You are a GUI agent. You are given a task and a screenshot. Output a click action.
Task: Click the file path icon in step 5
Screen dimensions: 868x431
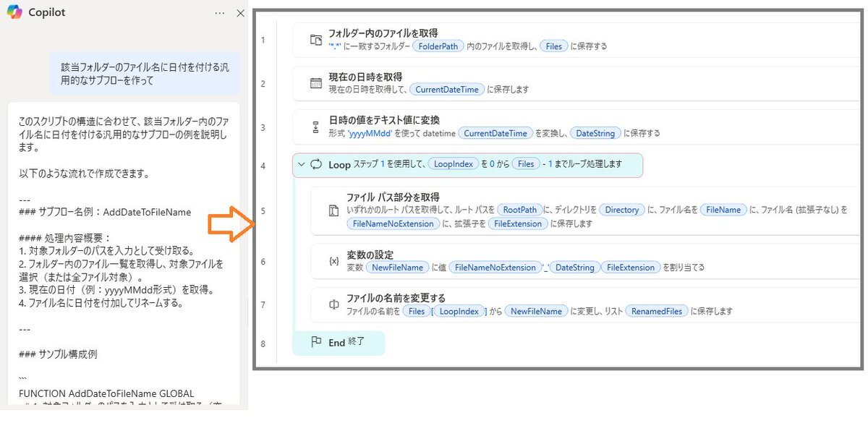[333, 210]
